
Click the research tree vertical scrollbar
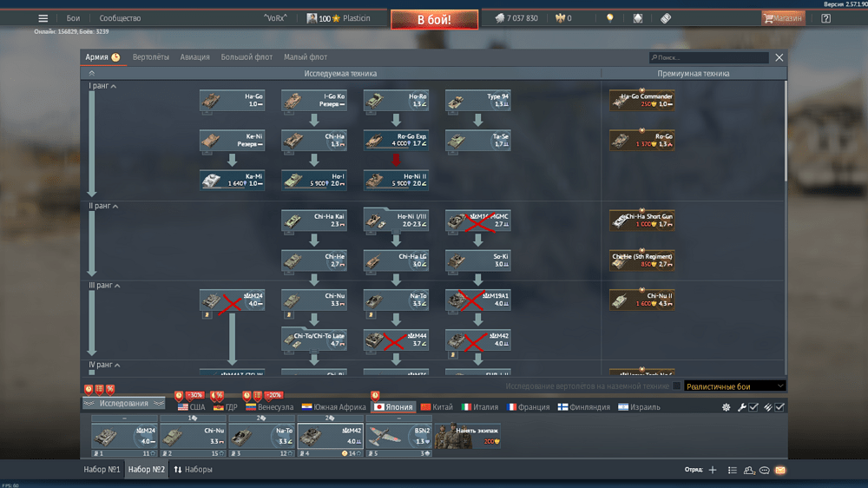pyautogui.click(x=786, y=132)
